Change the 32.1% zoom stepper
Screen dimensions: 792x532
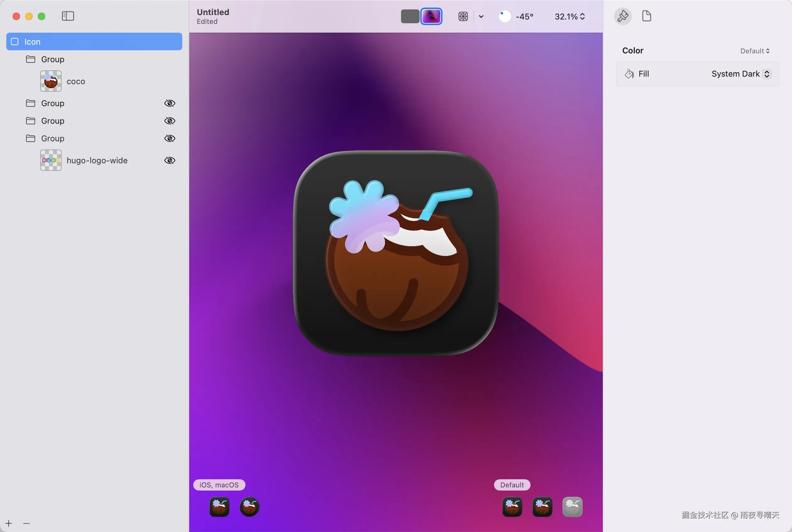pyautogui.click(x=583, y=16)
